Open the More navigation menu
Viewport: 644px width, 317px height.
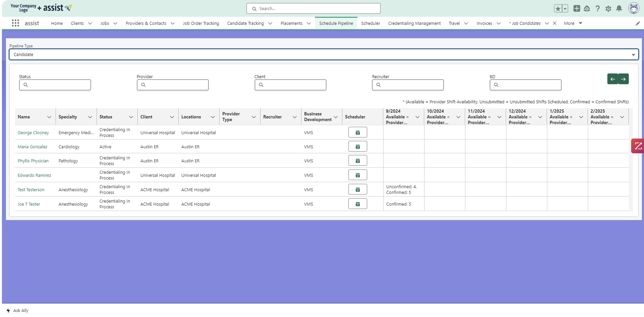[x=573, y=23]
